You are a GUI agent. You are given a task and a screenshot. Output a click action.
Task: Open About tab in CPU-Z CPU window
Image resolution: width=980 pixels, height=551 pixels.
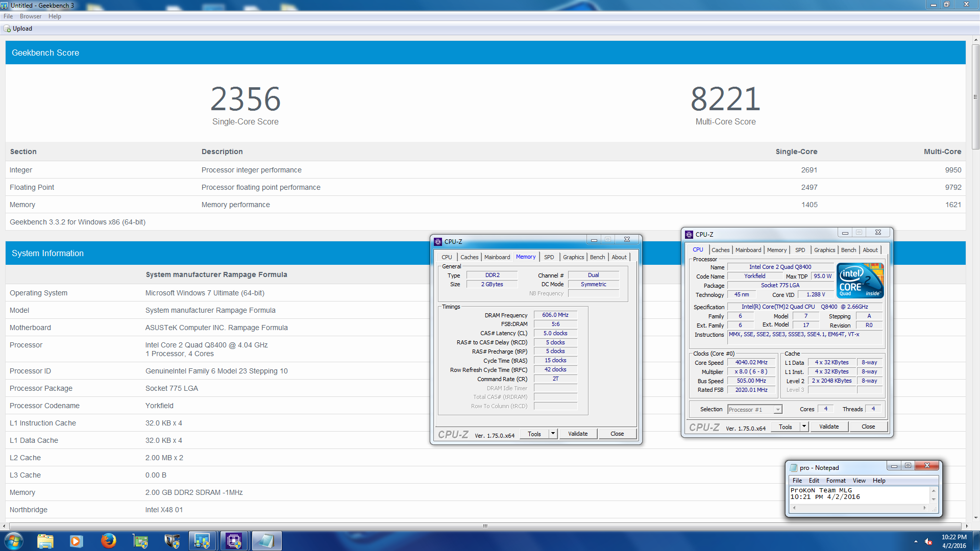870,250
